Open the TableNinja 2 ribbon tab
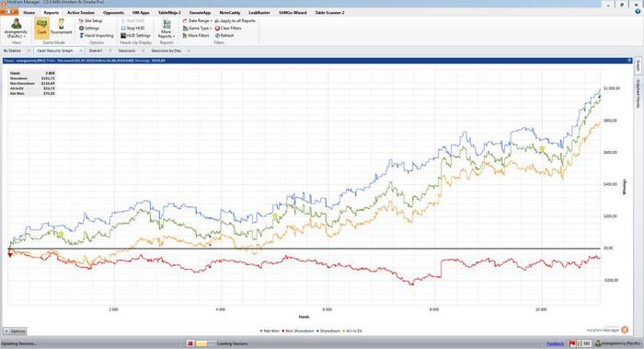Screen dimensions: 644x349 point(169,13)
